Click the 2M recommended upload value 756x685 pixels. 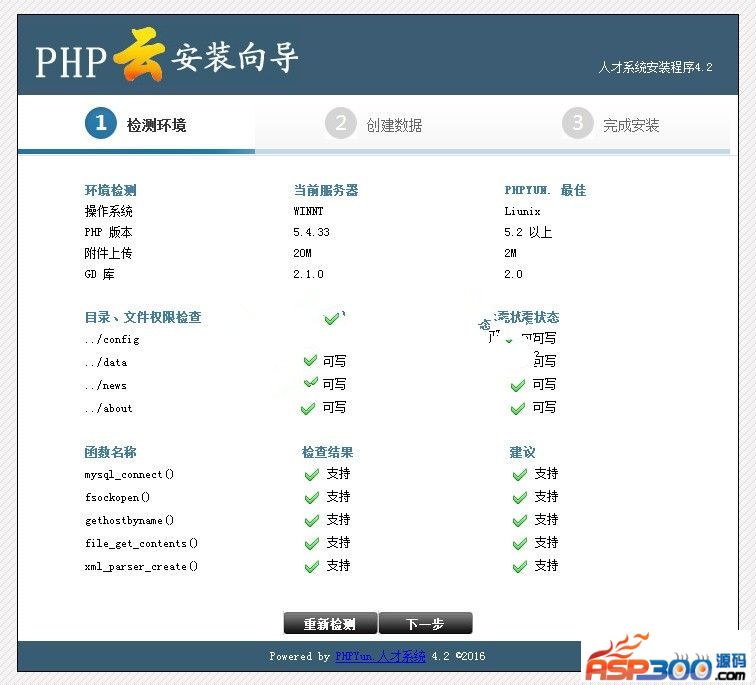pyautogui.click(x=510, y=253)
